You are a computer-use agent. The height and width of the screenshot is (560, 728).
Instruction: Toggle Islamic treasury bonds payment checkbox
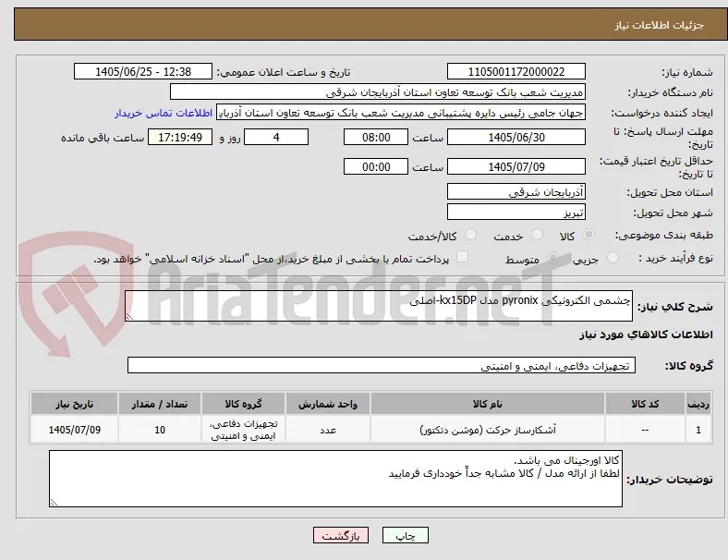(x=463, y=257)
